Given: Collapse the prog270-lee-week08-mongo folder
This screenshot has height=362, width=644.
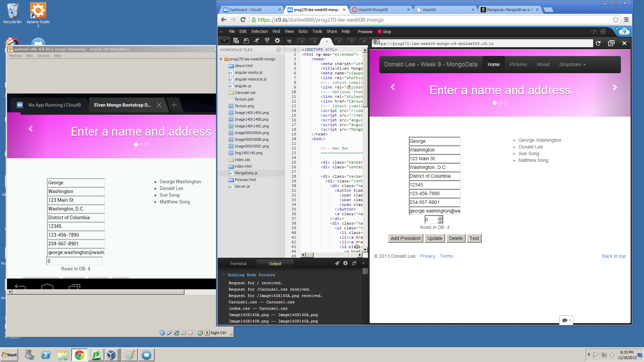Looking at the screenshot, I should point(221,59).
